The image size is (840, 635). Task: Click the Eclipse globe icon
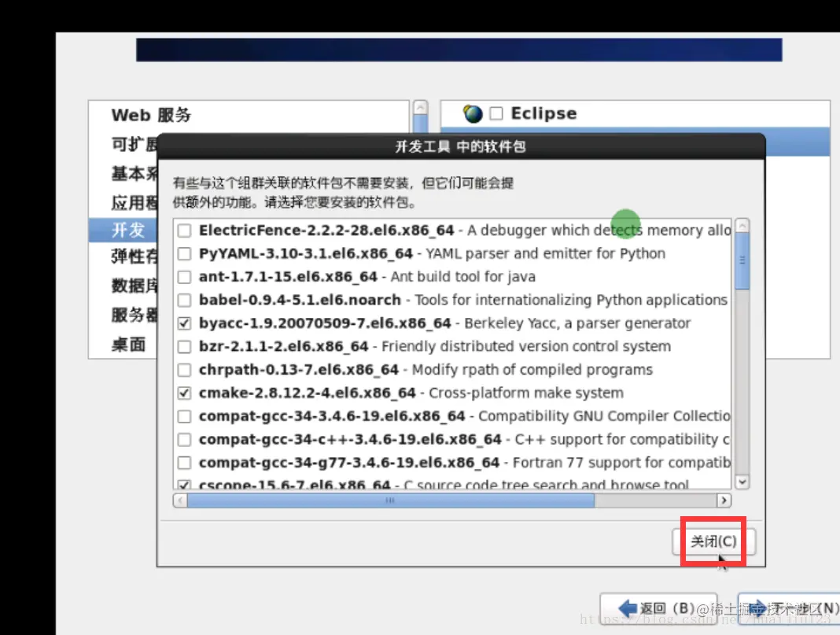click(x=473, y=113)
